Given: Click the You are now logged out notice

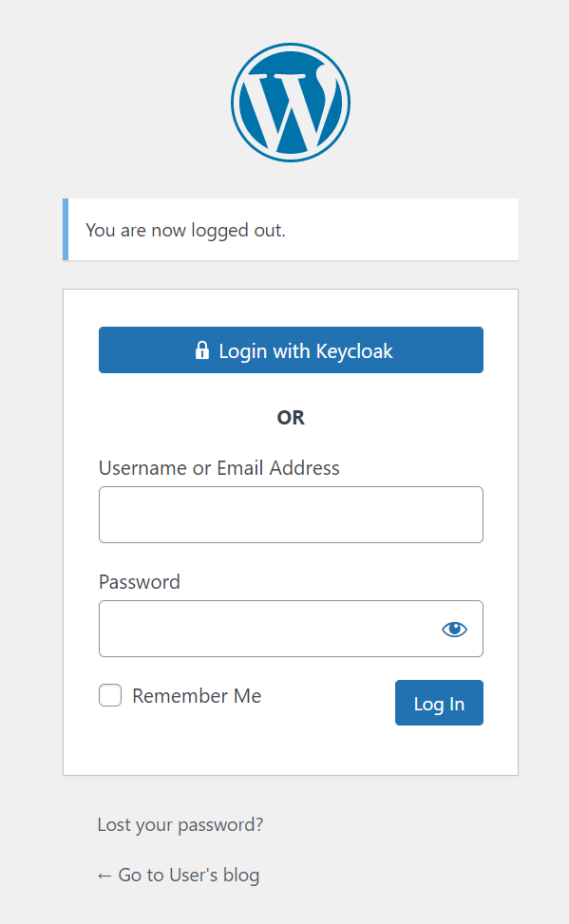Looking at the screenshot, I should click(x=291, y=229).
